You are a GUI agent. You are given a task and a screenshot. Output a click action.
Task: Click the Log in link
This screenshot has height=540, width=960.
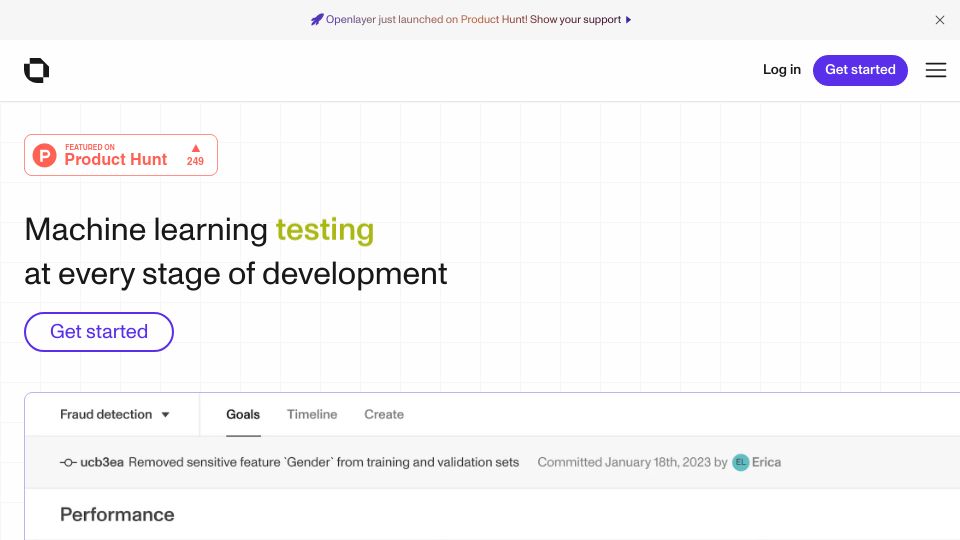pyautogui.click(x=782, y=70)
